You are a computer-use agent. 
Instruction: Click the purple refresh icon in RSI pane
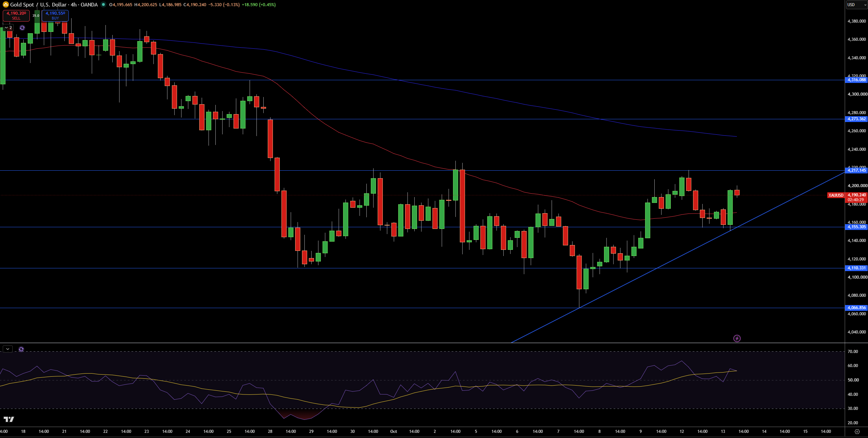(x=21, y=349)
